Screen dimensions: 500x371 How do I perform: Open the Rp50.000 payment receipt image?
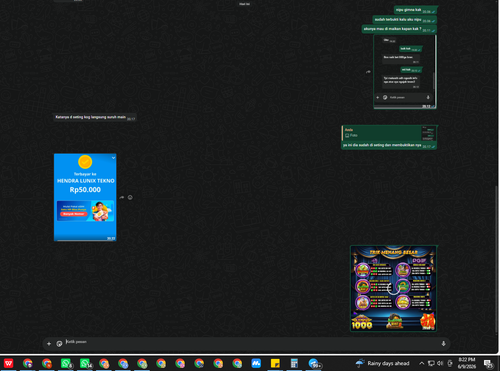(85, 197)
